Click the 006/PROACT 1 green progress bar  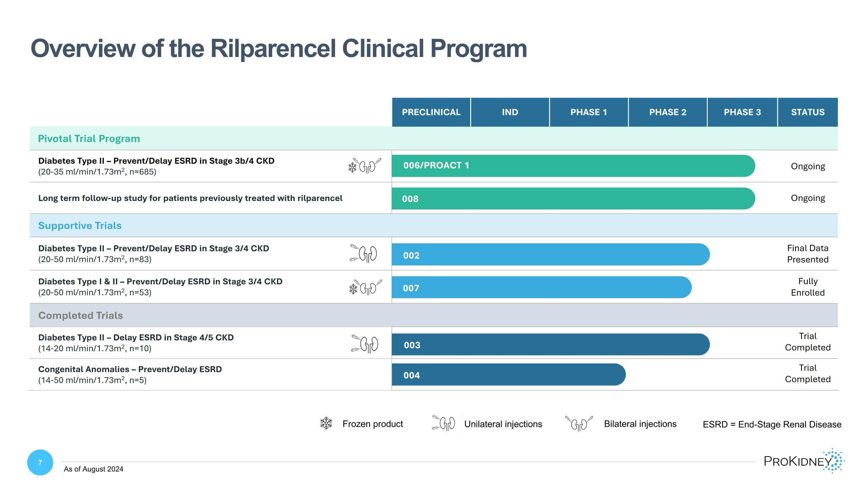[x=573, y=166]
